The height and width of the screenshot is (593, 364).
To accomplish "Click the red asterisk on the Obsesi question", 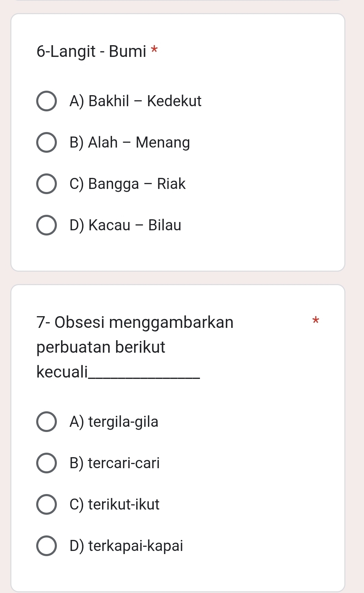I will (x=315, y=321).
